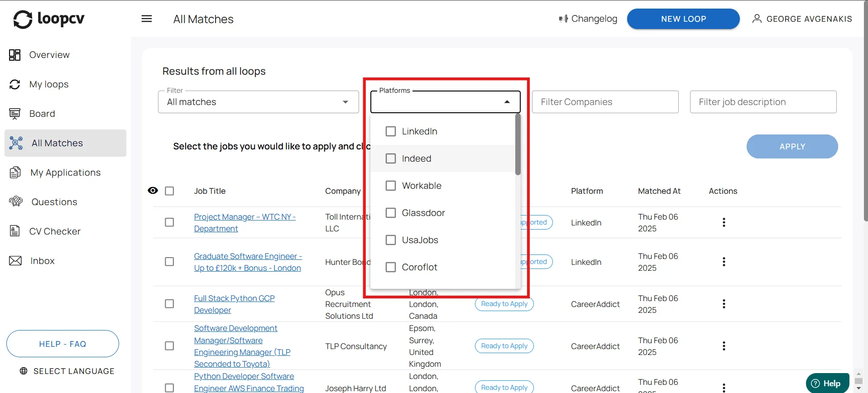This screenshot has height=393, width=868.
Task: Click the NEW LOOP button
Action: [x=683, y=19]
